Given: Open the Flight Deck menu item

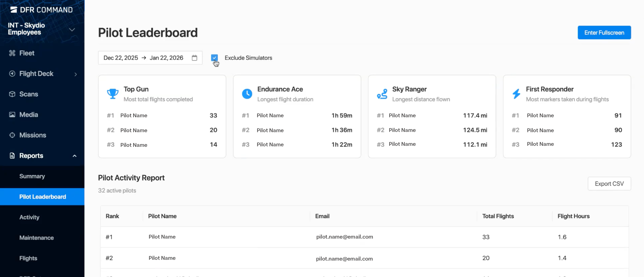Looking at the screenshot, I should pos(36,74).
